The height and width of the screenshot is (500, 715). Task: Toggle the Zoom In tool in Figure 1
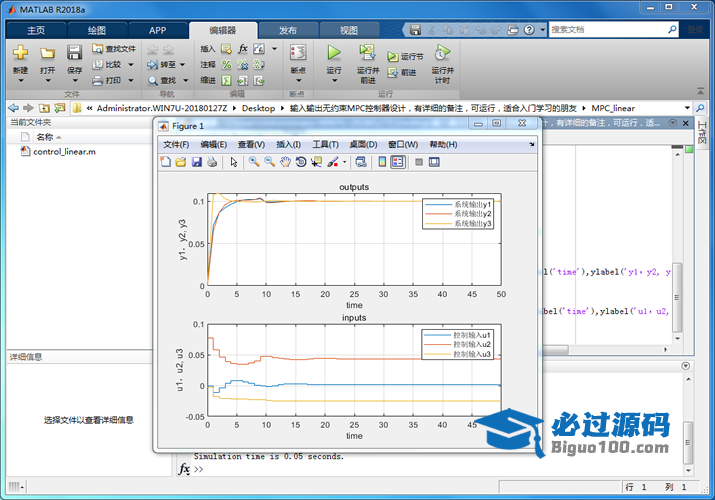tap(254, 162)
